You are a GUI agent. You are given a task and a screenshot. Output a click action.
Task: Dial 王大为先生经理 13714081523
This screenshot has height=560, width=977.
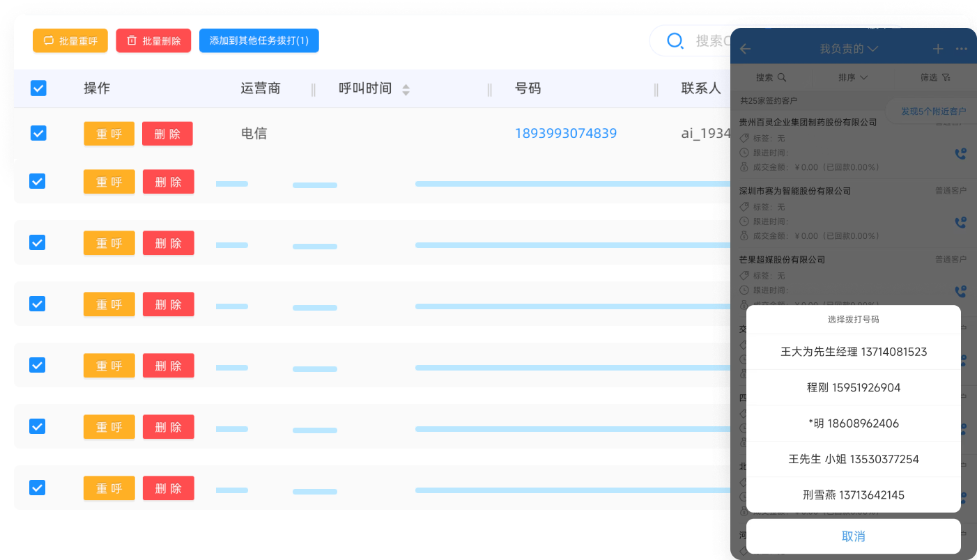[854, 352]
